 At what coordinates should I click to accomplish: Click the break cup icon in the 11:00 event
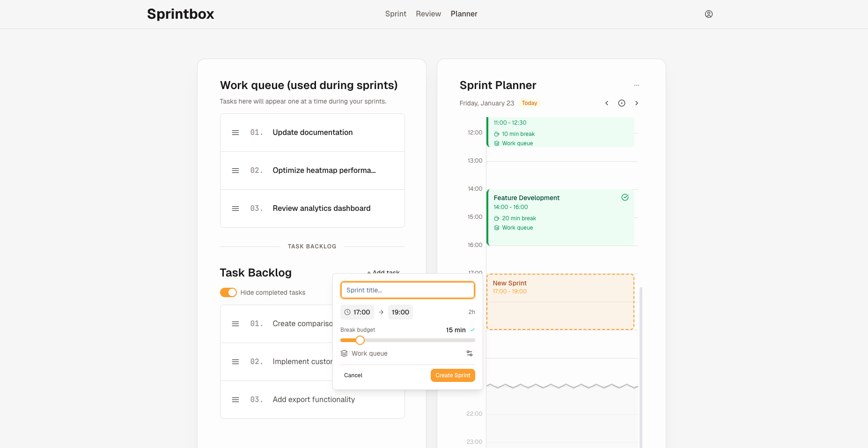496,134
